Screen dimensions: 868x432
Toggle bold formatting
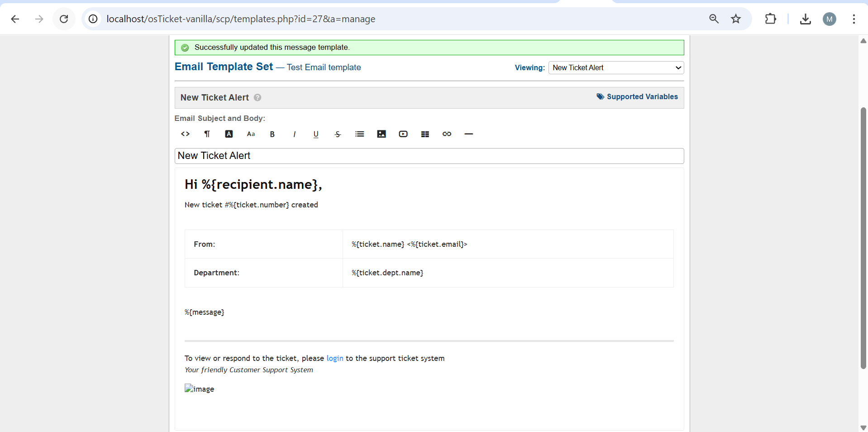pos(272,134)
